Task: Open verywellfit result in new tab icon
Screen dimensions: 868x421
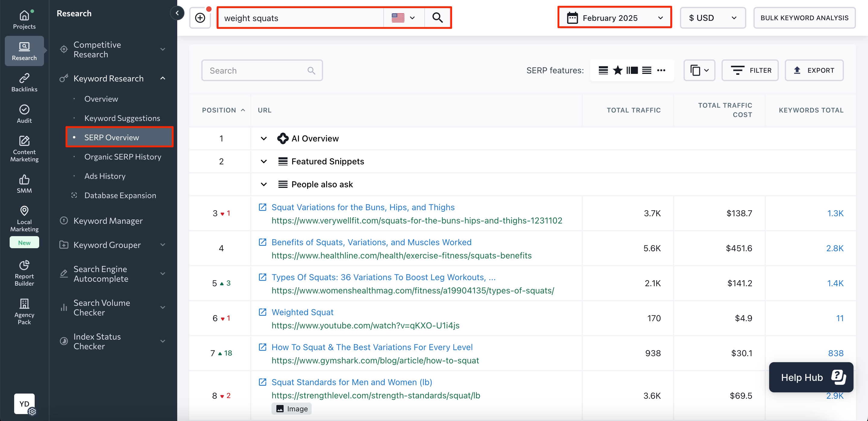Action: [x=263, y=207]
